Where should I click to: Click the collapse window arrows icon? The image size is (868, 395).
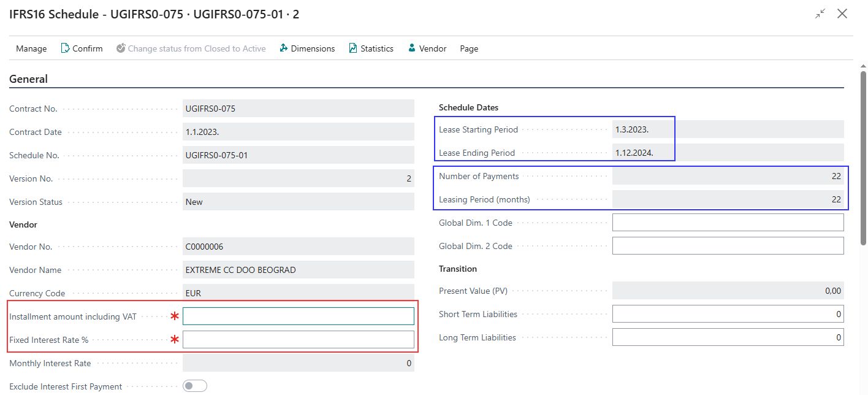(820, 13)
